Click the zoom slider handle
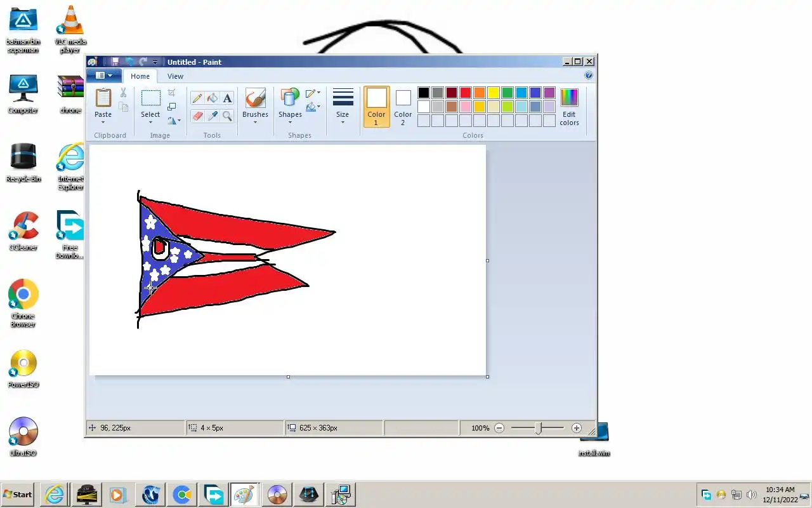812x508 pixels. 538,428
